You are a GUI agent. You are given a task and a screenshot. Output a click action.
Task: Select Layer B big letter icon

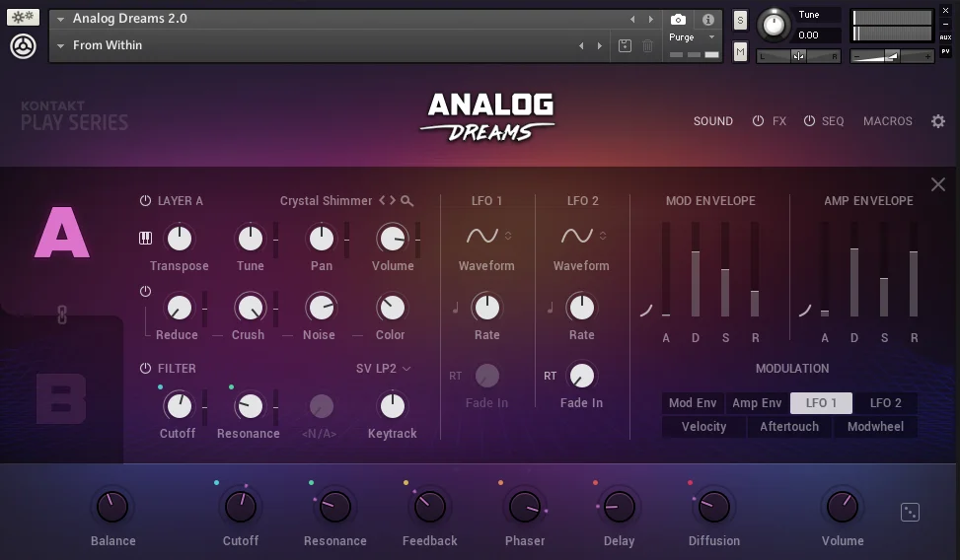(x=61, y=399)
